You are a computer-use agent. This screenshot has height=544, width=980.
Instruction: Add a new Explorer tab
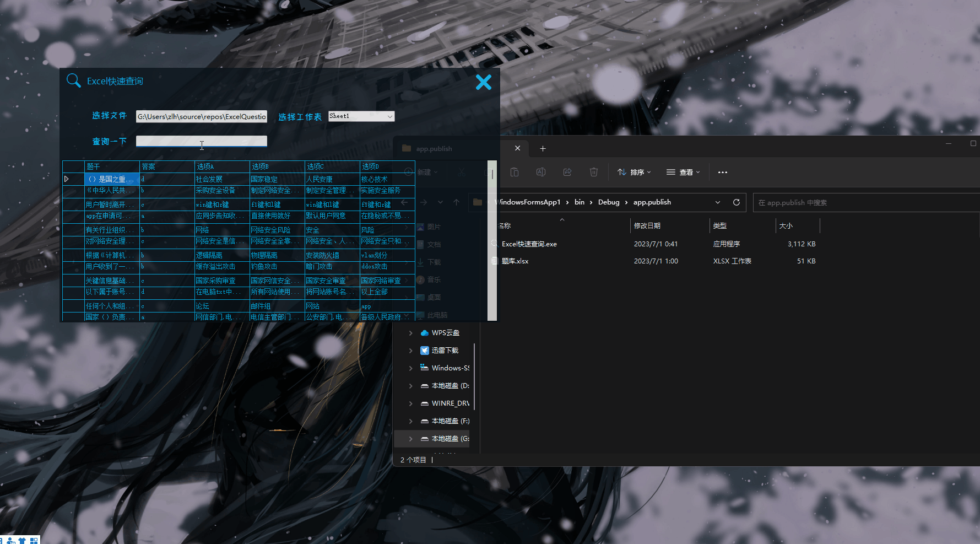(543, 148)
